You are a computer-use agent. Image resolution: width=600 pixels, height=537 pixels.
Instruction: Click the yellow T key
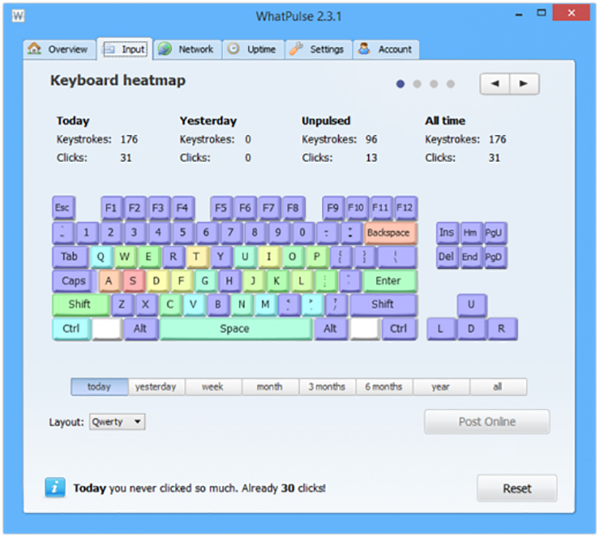tap(197, 256)
